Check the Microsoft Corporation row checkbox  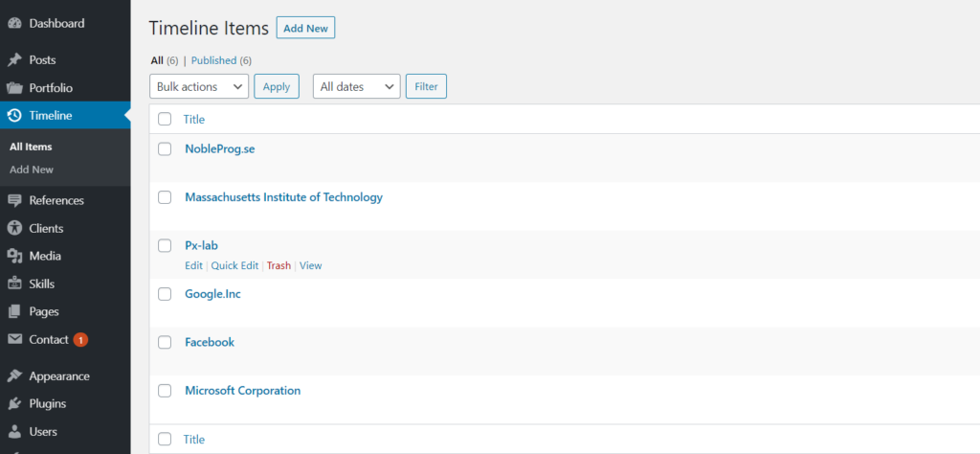pyautogui.click(x=165, y=391)
